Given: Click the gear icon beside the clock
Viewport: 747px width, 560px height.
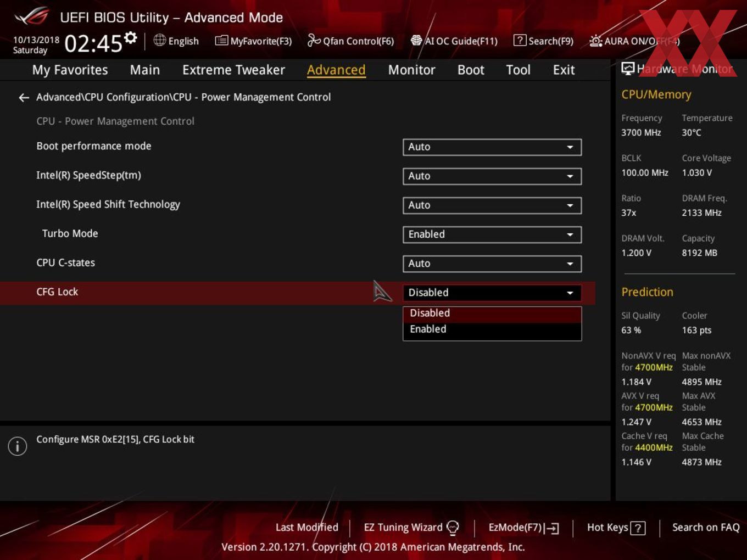Looking at the screenshot, I should coord(131,38).
